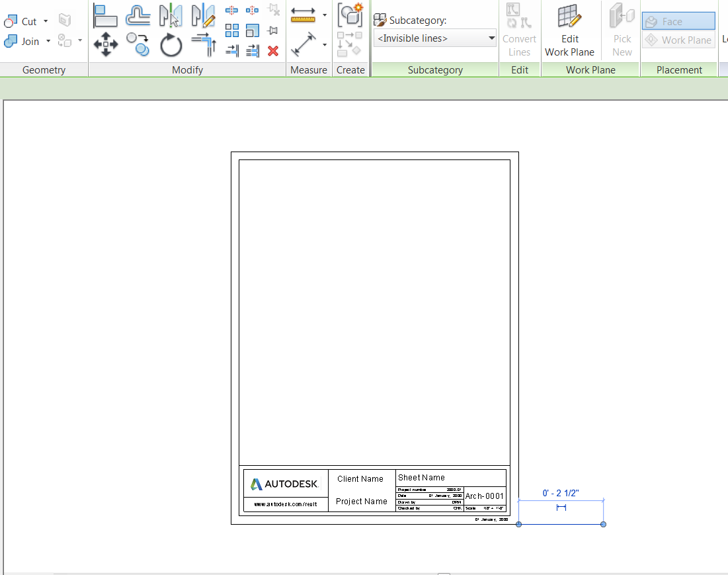Image resolution: width=728 pixels, height=575 pixels.
Task: Activate the Scale tool
Action: tap(252, 30)
